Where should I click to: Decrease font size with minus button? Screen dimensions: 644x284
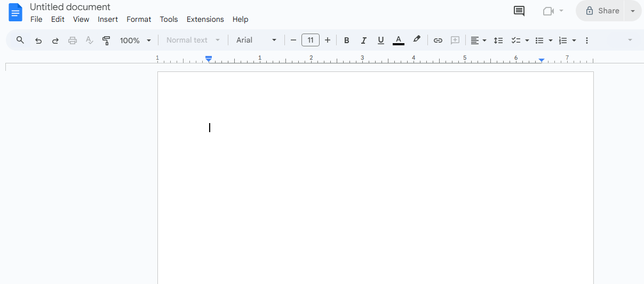pos(293,40)
